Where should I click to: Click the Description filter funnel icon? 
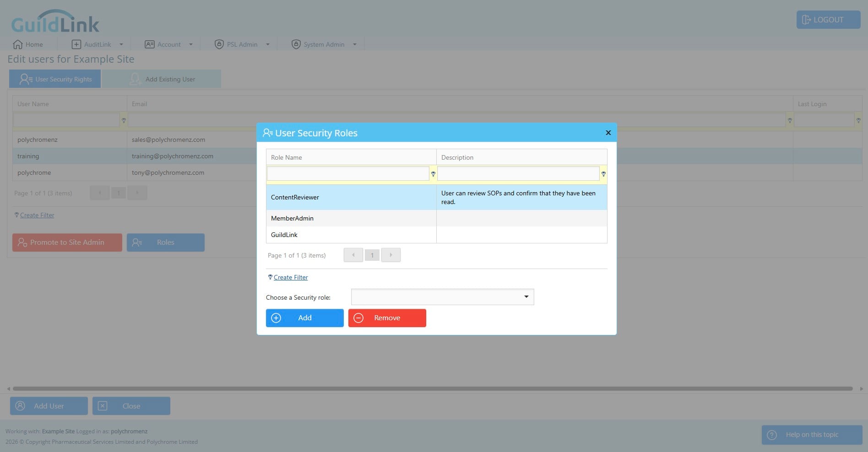(x=603, y=174)
